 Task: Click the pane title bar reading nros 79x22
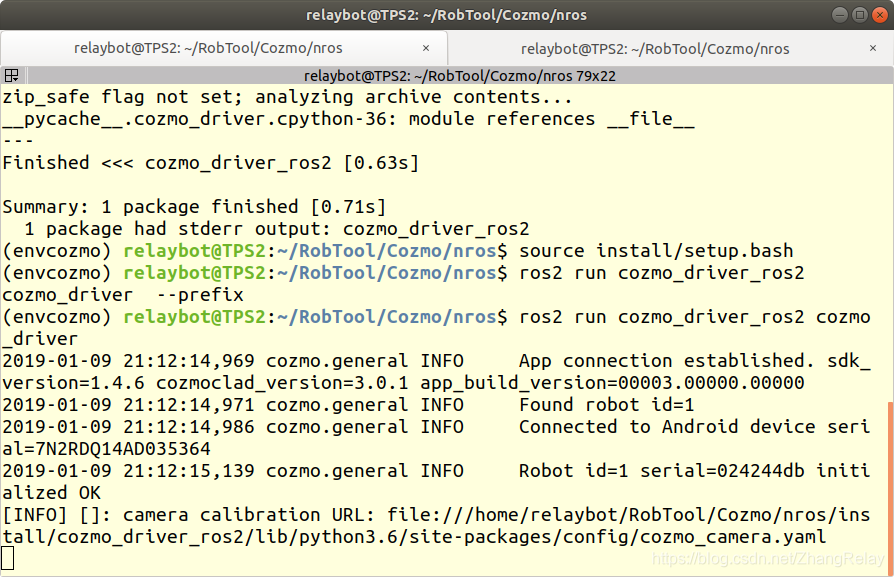[x=460, y=76]
